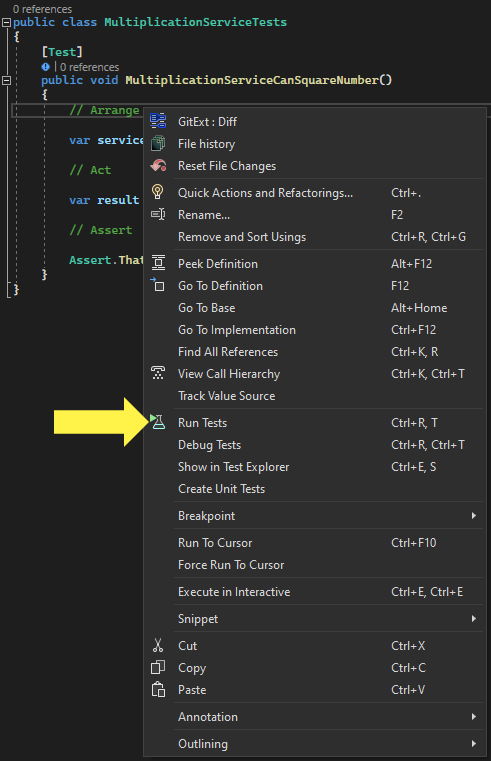Choose Track Value Source
This screenshot has height=761, width=491.
point(314,396)
